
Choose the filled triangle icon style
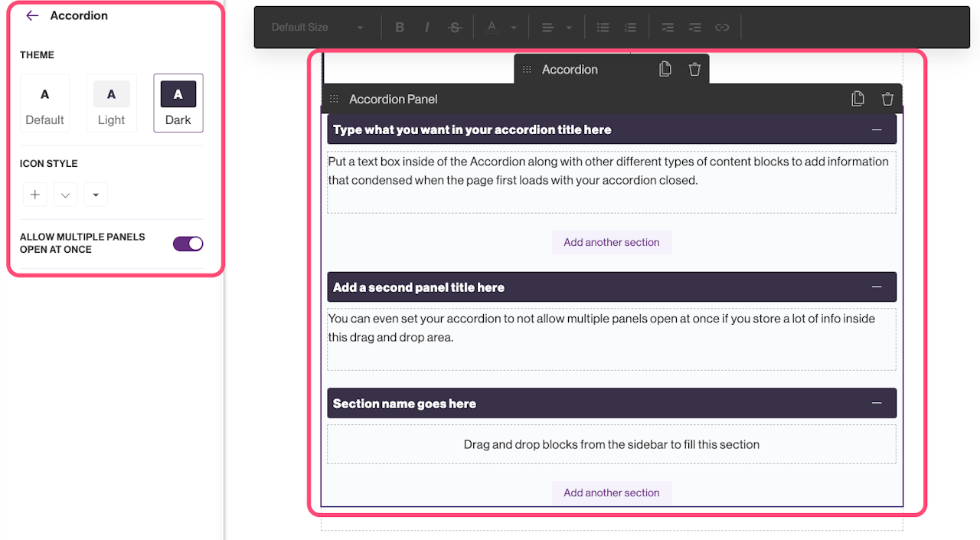coord(96,195)
